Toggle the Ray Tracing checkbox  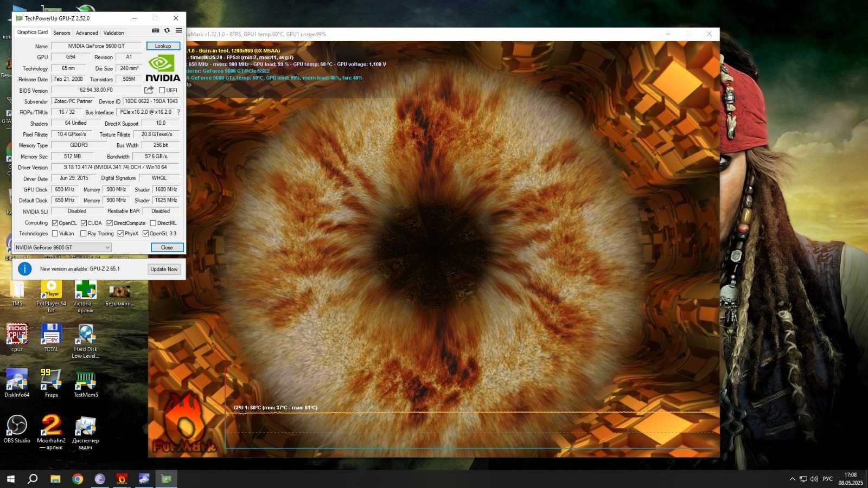[83, 234]
